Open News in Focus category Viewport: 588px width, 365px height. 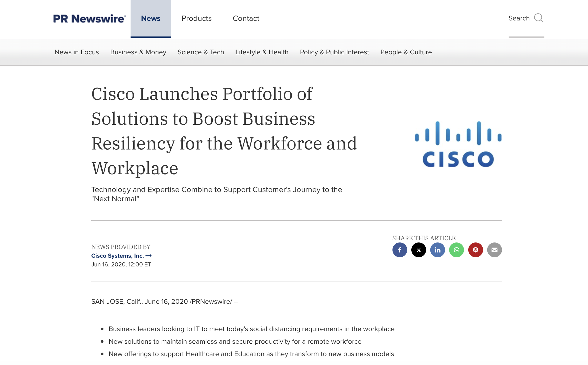[x=77, y=52]
